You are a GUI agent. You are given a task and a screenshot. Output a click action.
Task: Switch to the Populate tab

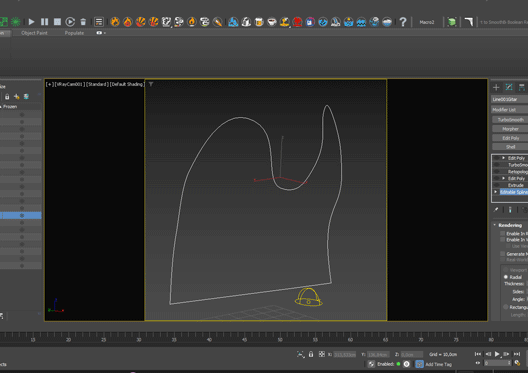pyautogui.click(x=74, y=33)
